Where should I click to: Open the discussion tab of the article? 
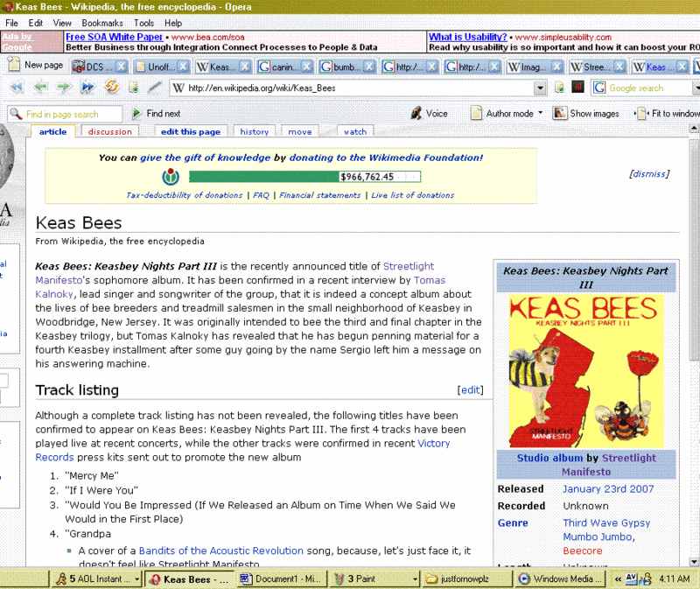pyautogui.click(x=110, y=131)
